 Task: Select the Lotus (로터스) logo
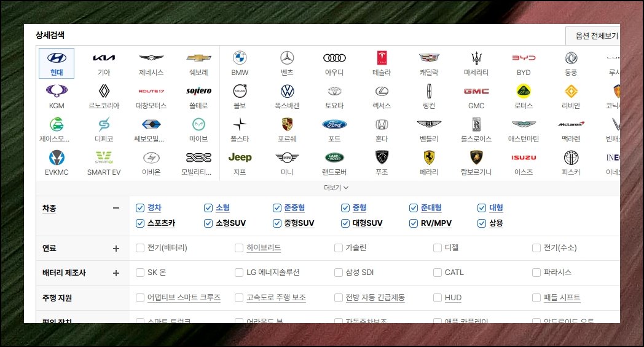tap(524, 91)
